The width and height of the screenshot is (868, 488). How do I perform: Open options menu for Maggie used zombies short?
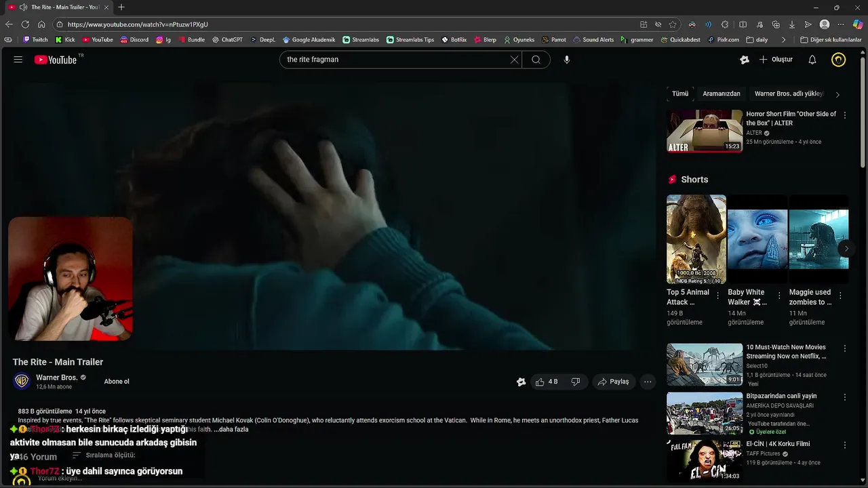[840, 296]
